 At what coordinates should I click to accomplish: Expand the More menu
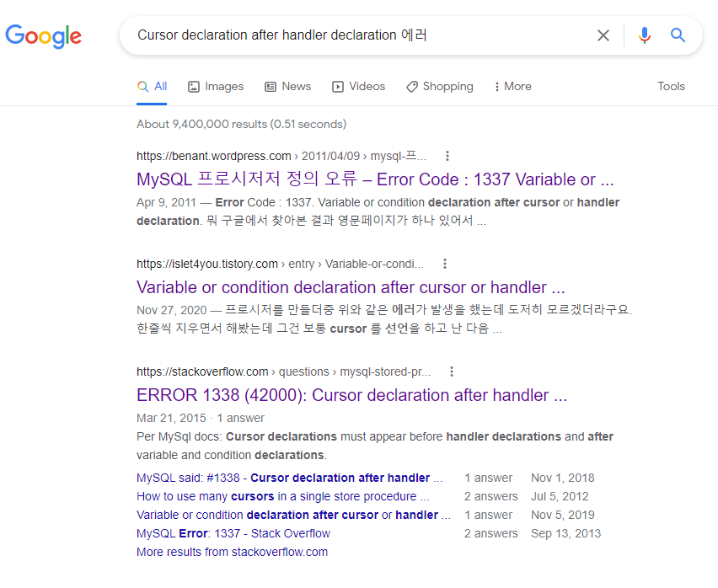513,87
